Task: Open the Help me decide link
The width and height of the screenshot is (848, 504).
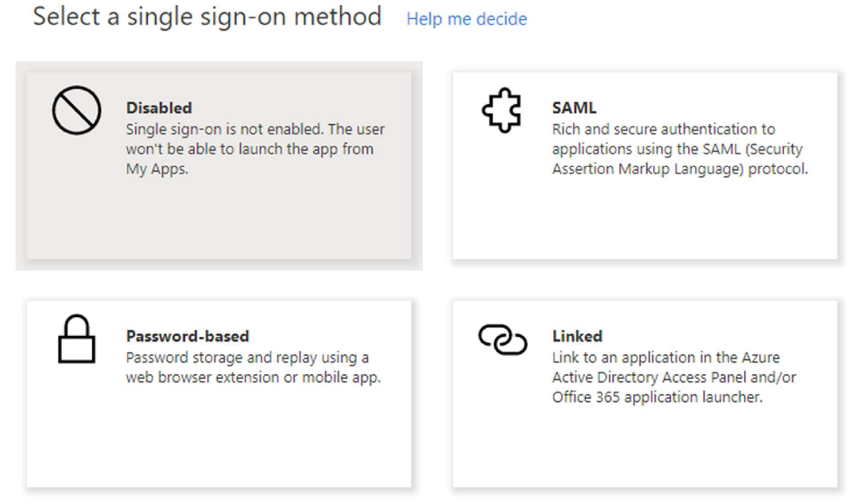Action: click(x=466, y=19)
